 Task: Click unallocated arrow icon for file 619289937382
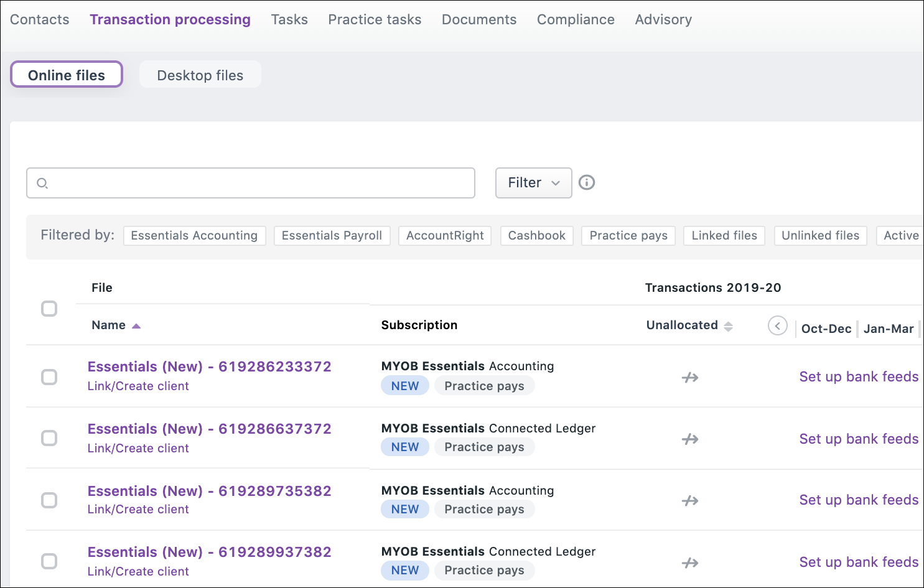pyautogui.click(x=690, y=563)
